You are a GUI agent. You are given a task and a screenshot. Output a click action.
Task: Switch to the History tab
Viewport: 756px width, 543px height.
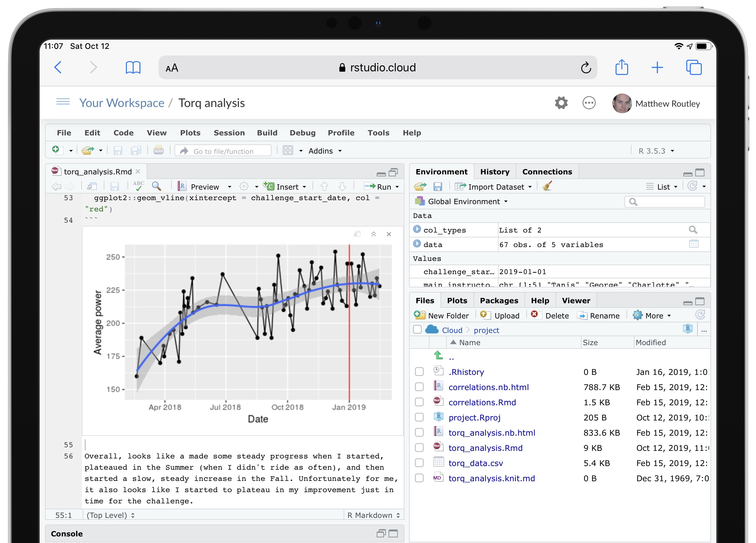pos(495,171)
